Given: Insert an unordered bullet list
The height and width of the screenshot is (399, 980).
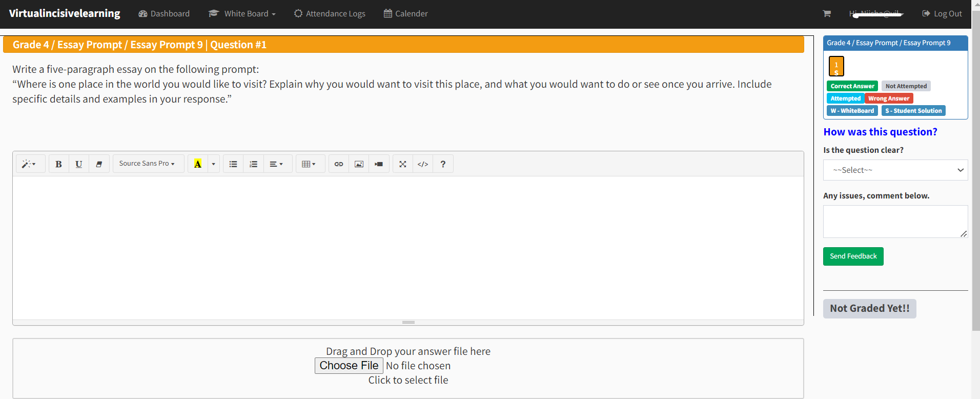Looking at the screenshot, I should 233,164.
